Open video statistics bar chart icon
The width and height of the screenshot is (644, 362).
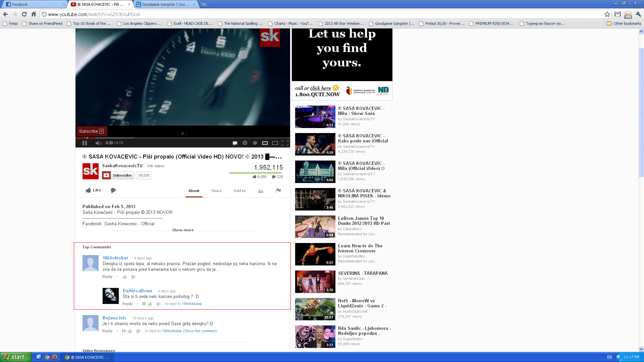click(x=261, y=191)
